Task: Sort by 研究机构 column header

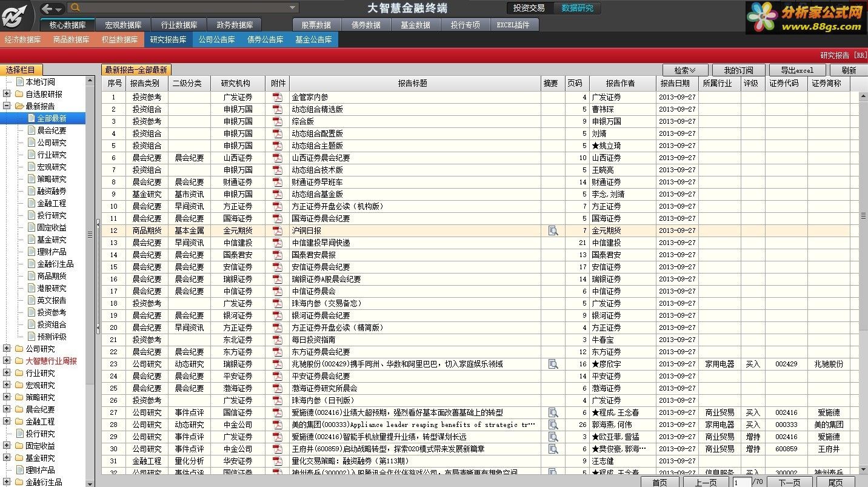Action: [x=238, y=83]
